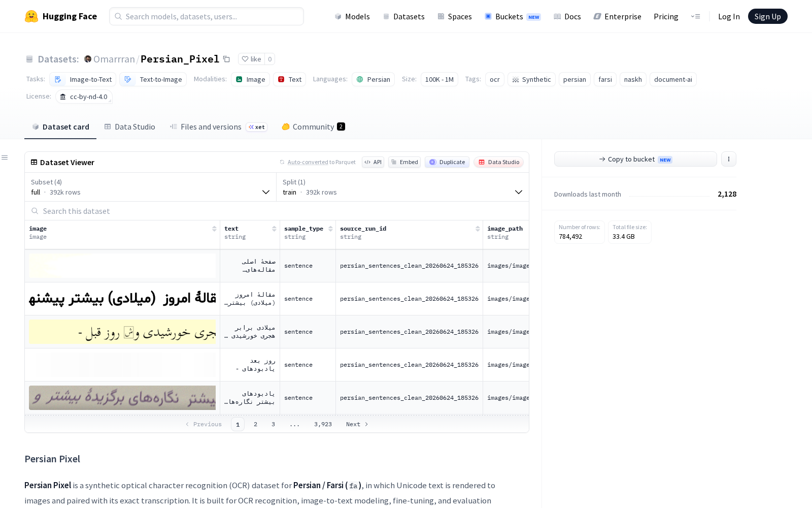Click the naskh tag
This screenshot has width=812, height=508.
click(x=633, y=79)
